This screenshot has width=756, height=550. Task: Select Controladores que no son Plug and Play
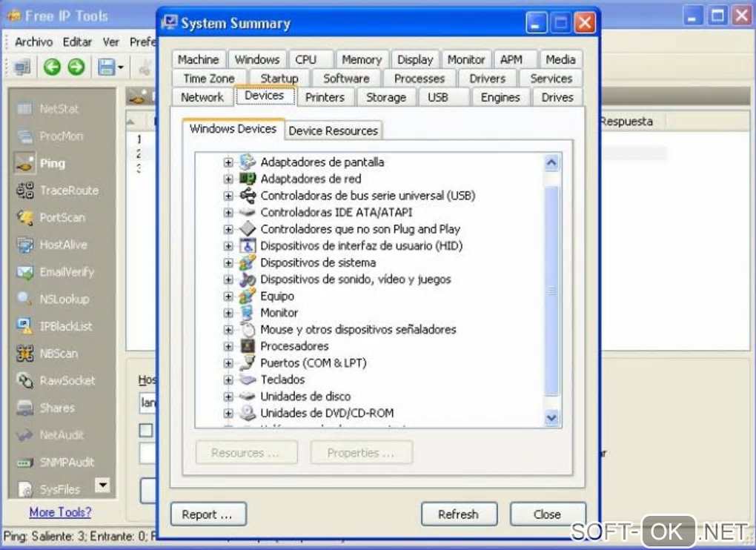pos(360,229)
